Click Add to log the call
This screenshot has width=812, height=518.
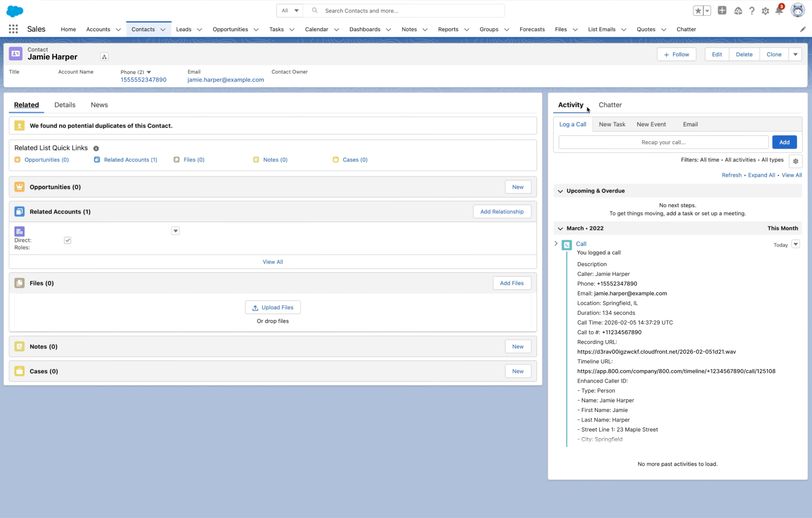point(785,142)
